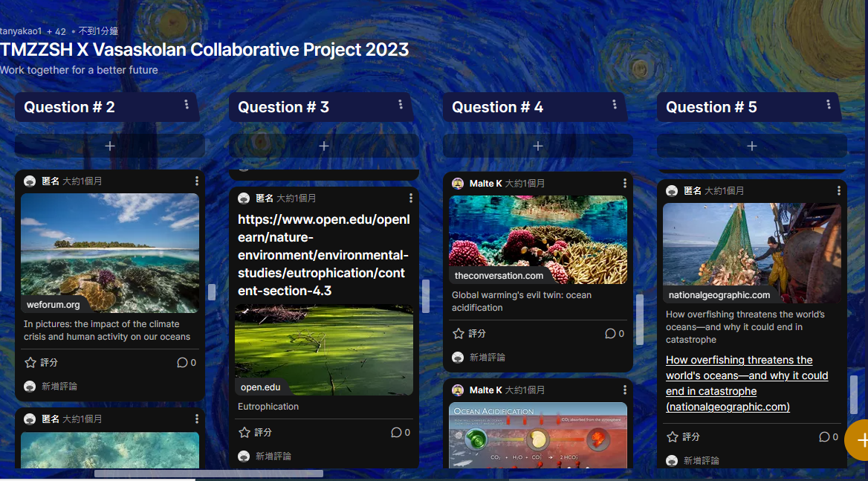The width and height of the screenshot is (868, 481).
Task: Add a comment on the theconversation.com post
Action: click(x=488, y=358)
